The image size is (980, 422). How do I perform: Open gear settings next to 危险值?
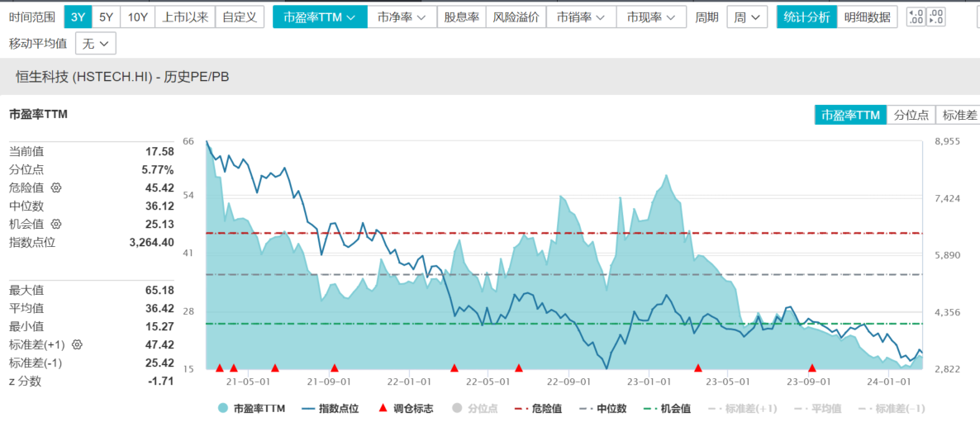click(x=55, y=188)
